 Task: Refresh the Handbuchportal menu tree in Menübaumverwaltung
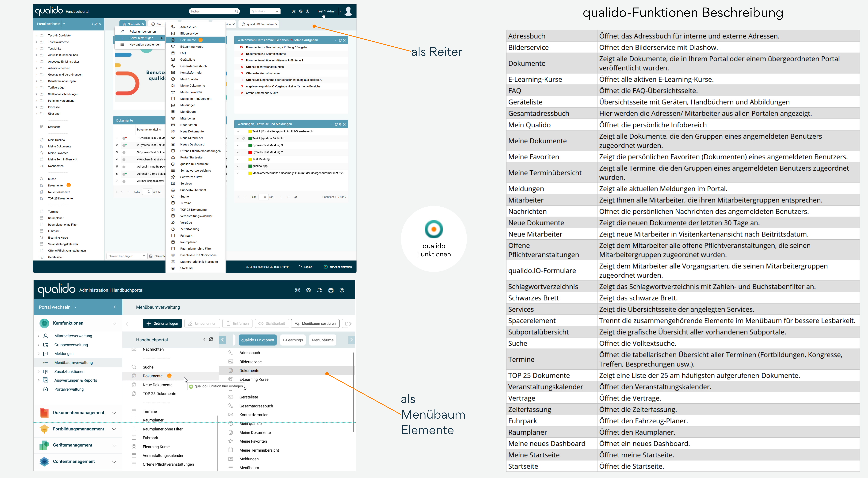tap(211, 339)
